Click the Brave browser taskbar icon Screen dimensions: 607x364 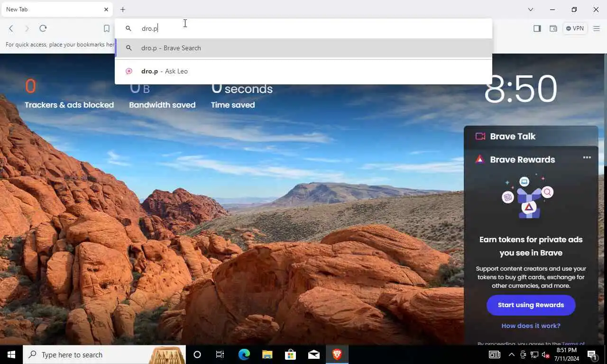point(337,355)
